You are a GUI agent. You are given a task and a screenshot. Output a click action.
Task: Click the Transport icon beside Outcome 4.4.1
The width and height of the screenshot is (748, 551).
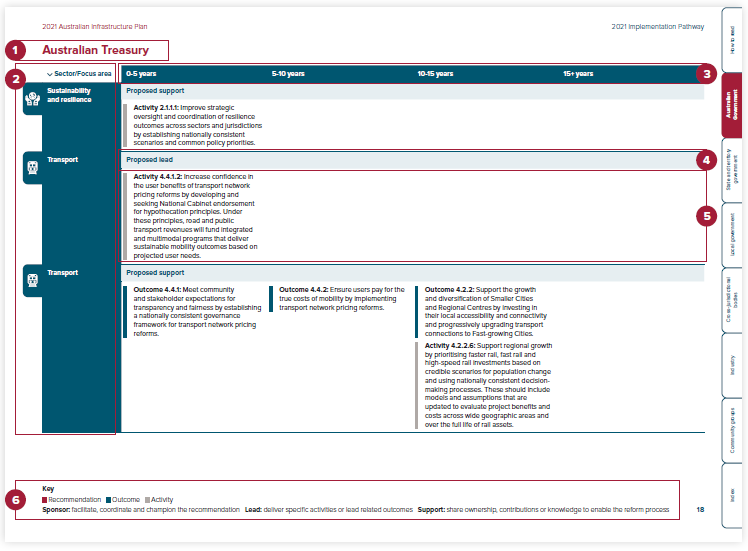tap(31, 281)
